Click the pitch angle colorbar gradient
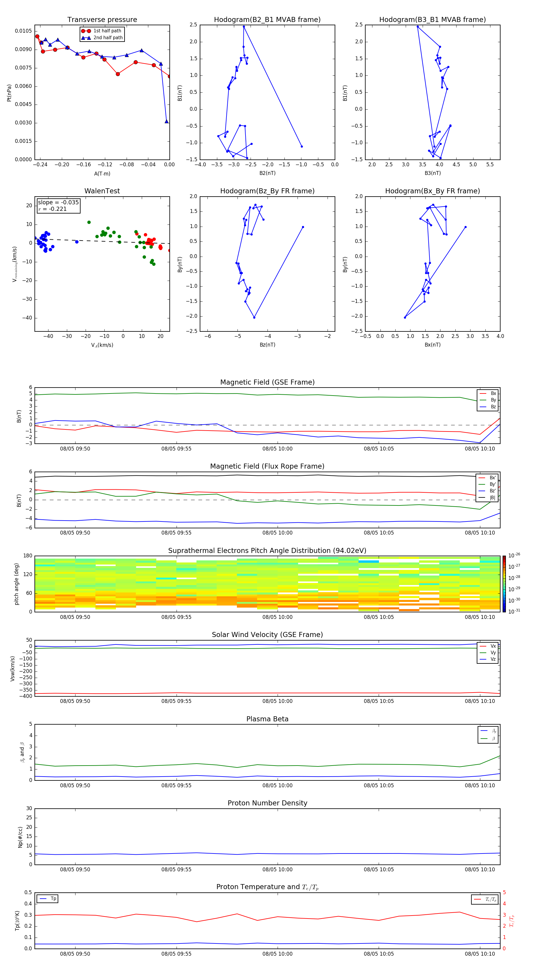The width and height of the screenshot is (535, 980). (x=504, y=584)
